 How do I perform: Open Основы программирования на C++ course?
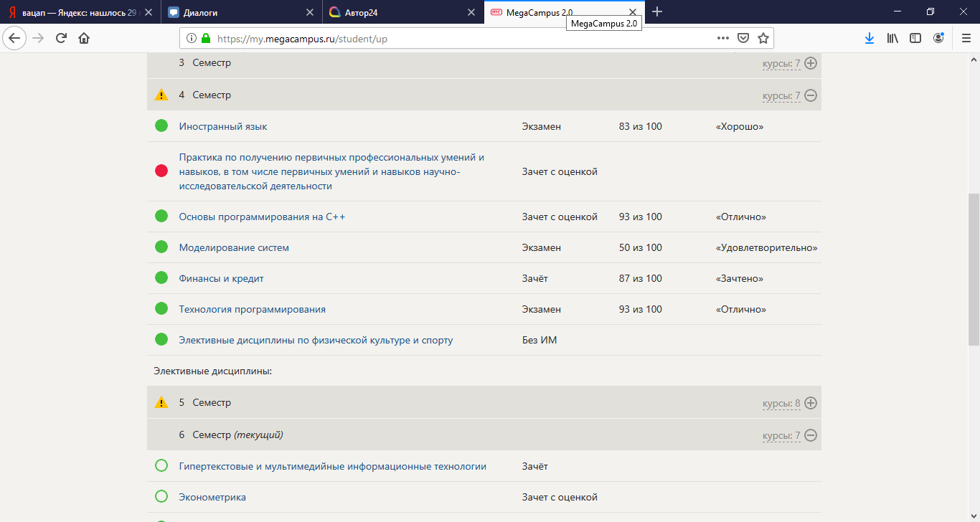(x=262, y=217)
